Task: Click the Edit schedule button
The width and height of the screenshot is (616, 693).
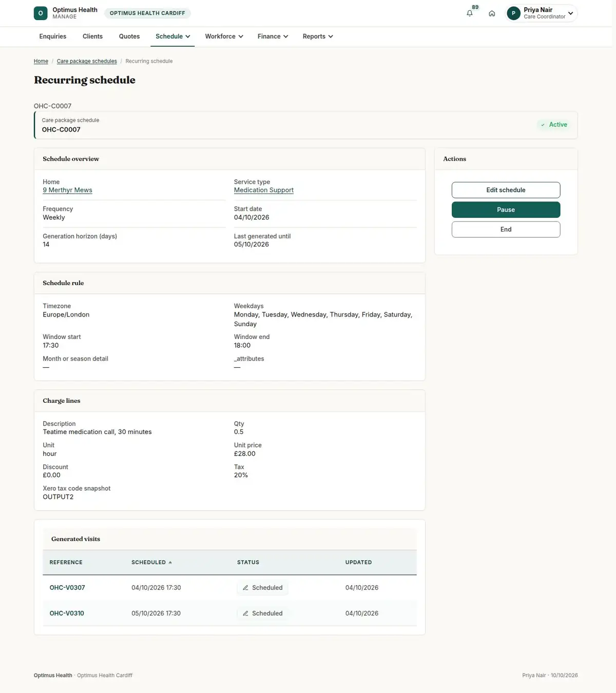Action: tap(506, 190)
